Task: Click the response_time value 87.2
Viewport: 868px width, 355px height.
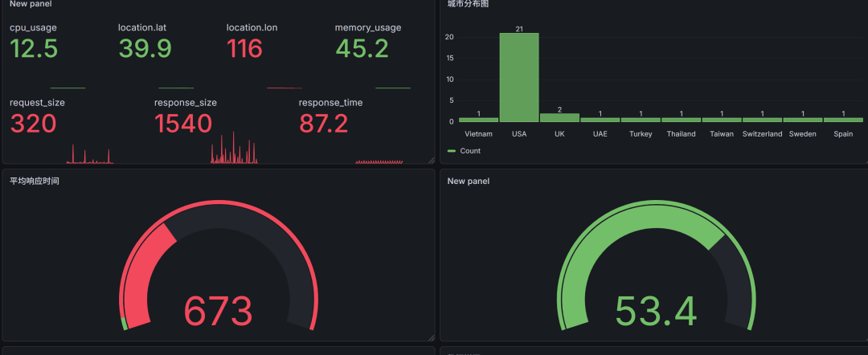Action: pyautogui.click(x=324, y=124)
